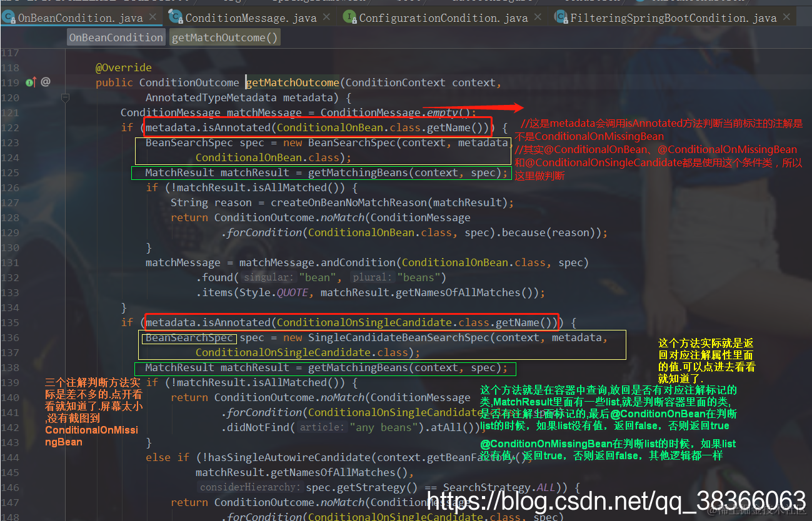Click the @ gutter marker on line 119
Viewport: 812px width, 521px height.
tap(45, 82)
